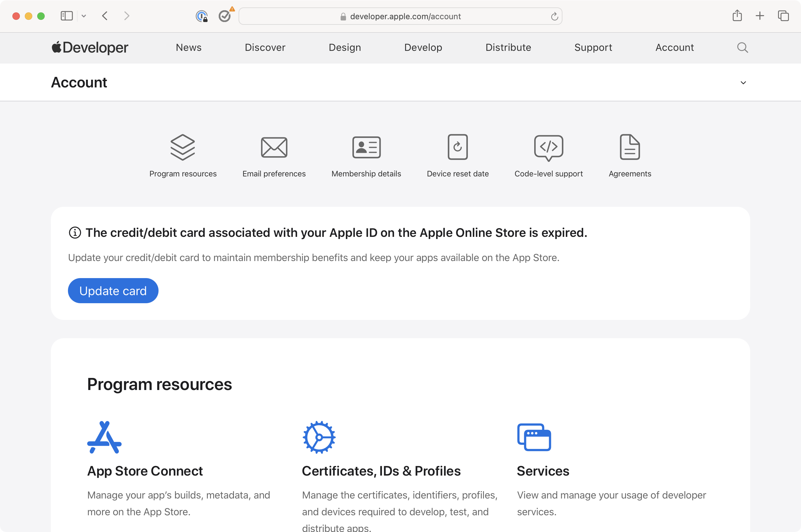Open the Agreements document icon
The image size is (801, 532).
[629, 147]
